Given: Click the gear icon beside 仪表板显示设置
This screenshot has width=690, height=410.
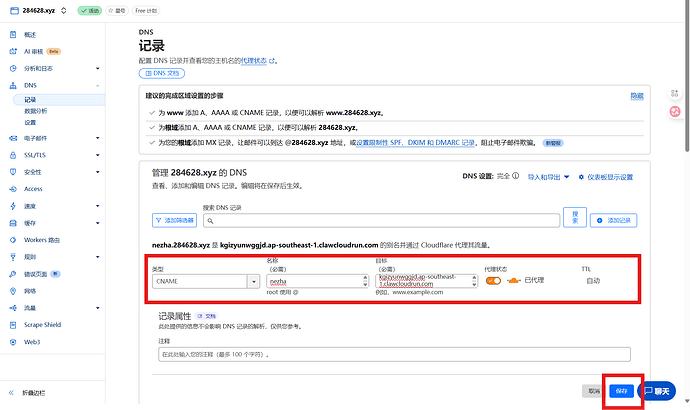Looking at the screenshot, I should 581,177.
